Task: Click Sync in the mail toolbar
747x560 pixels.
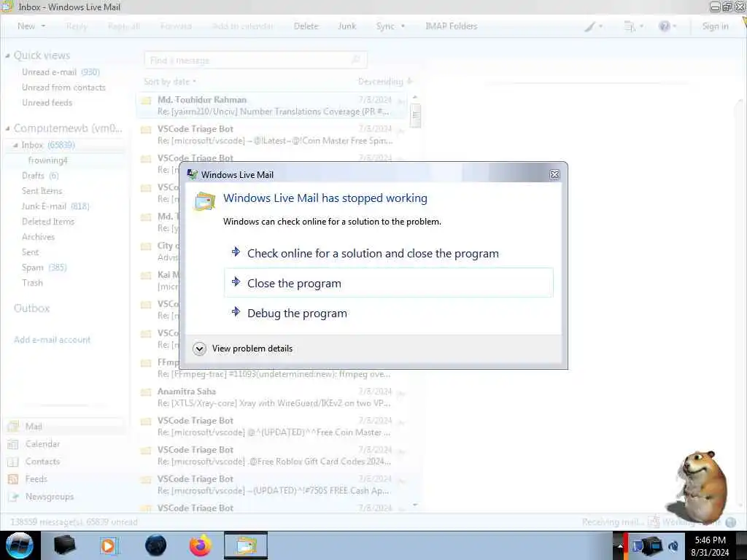Action: pyautogui.click(x=385, y=26)
